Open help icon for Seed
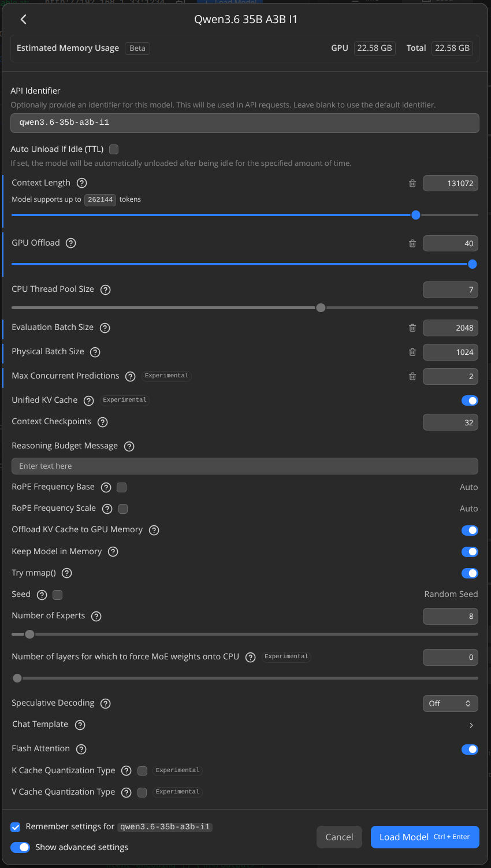 (42, 595)
